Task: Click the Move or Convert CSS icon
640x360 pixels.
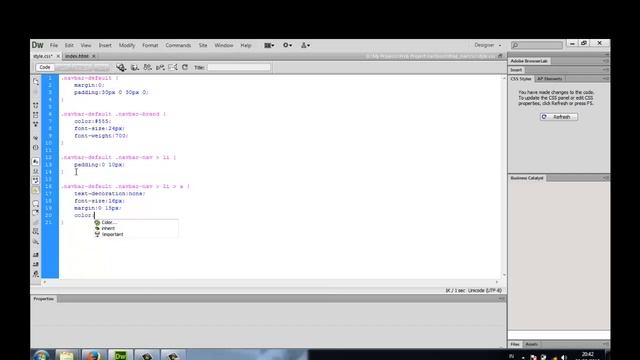Action: (x=36, y=242)
